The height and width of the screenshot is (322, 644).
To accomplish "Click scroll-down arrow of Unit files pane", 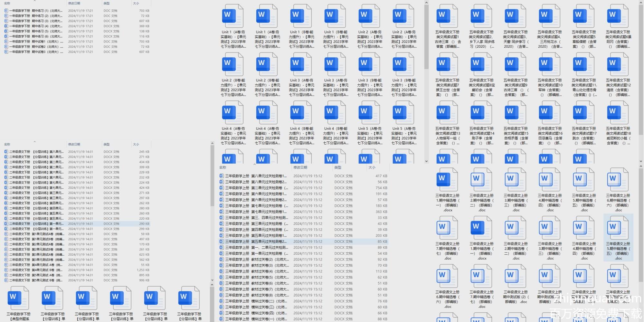I will (x=426, y=161).
